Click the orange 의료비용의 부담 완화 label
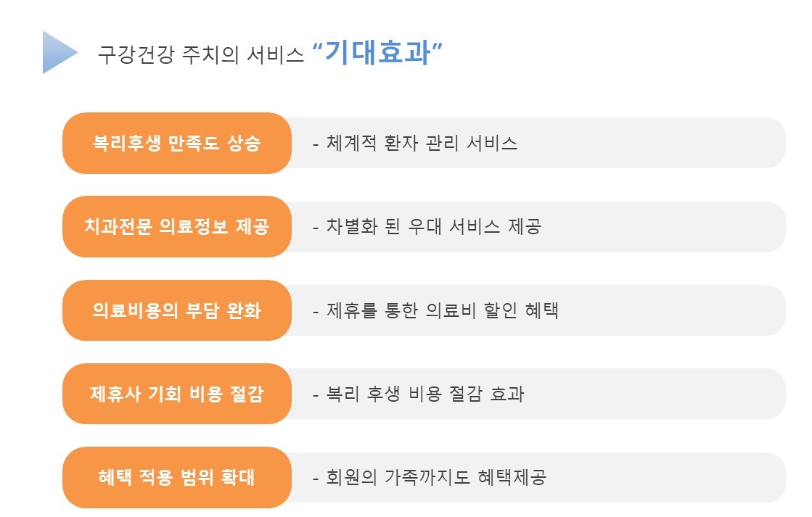The height and width of the screenshot is (517, 812). tap(176, 310)
